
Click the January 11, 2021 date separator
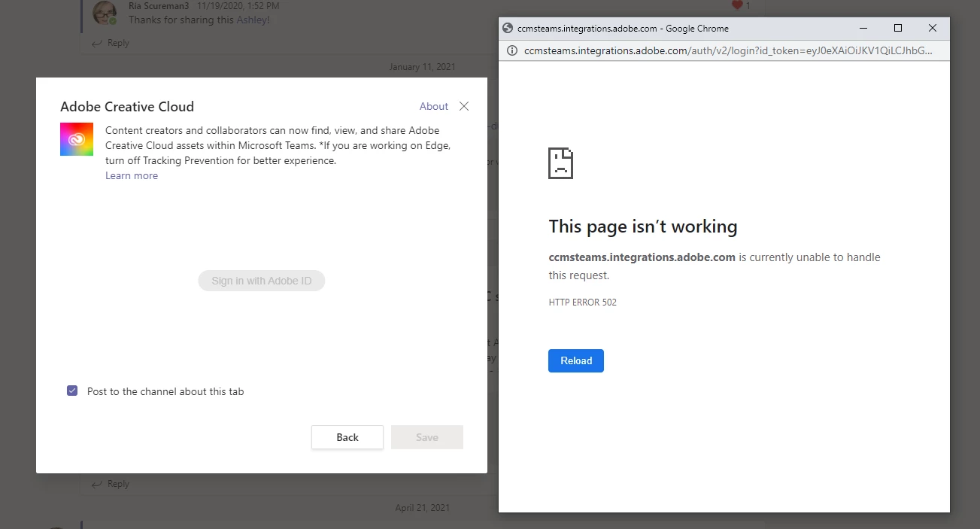point(423,67)
